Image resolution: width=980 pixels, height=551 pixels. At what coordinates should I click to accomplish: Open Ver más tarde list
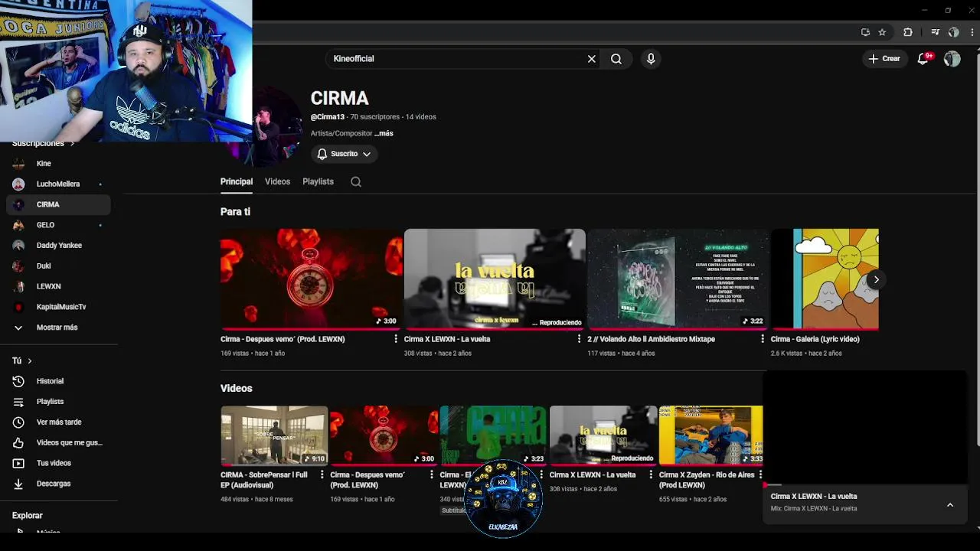click(59, 422)
